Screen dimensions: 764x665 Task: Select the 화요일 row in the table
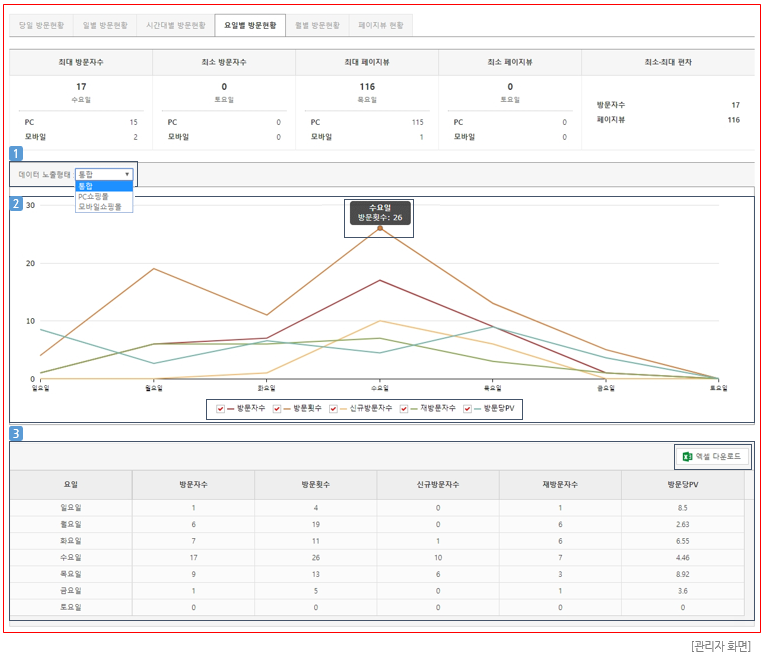coord(377,541)
